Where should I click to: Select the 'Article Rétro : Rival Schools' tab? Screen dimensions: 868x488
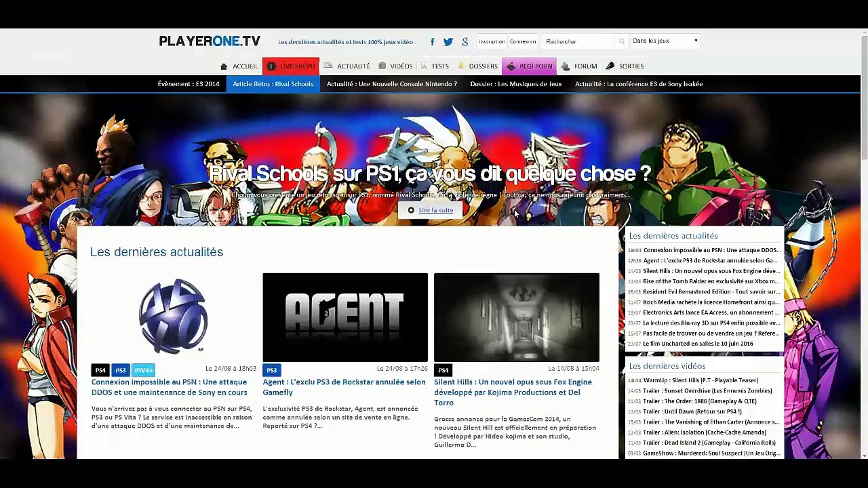[273, 84]
